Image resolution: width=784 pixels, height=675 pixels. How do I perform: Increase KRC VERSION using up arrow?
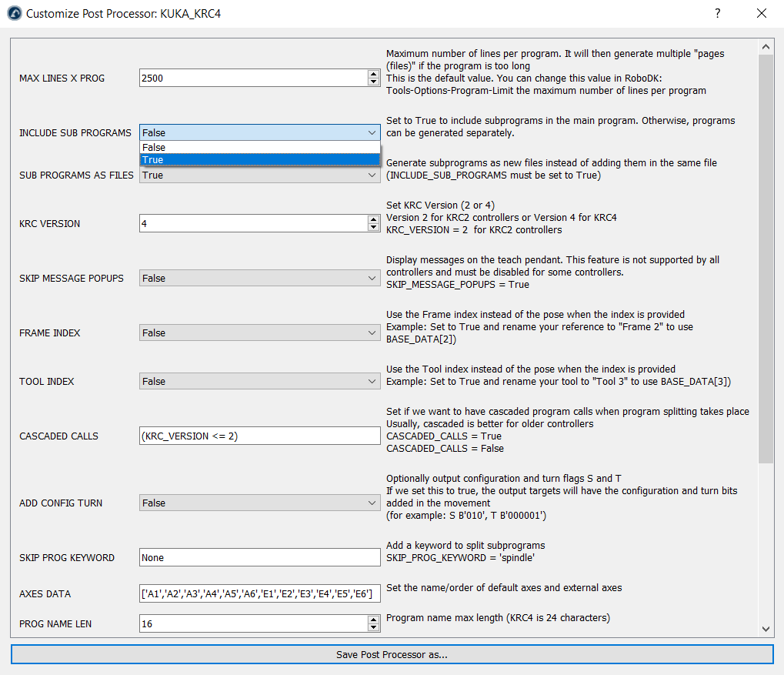point(373,219)
